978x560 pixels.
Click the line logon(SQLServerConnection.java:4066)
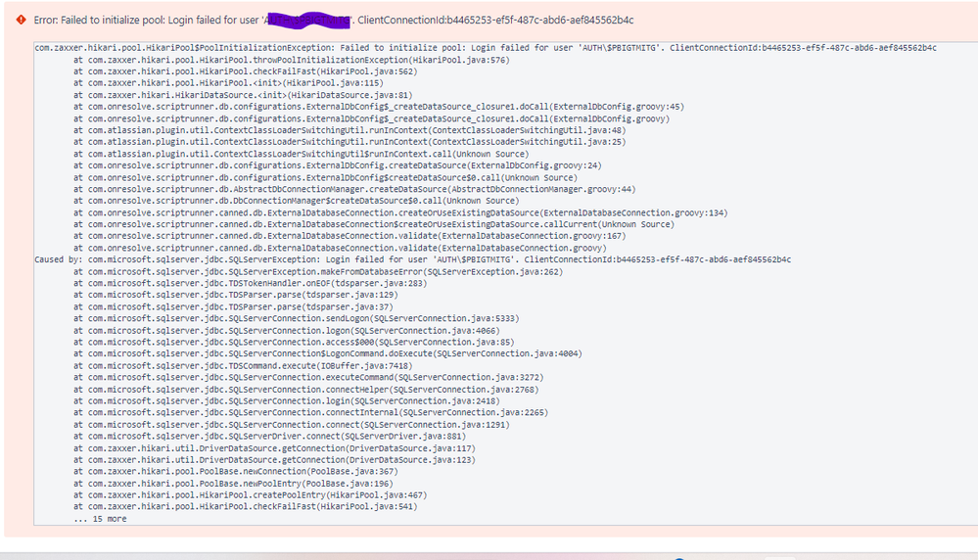click(286, 331)
